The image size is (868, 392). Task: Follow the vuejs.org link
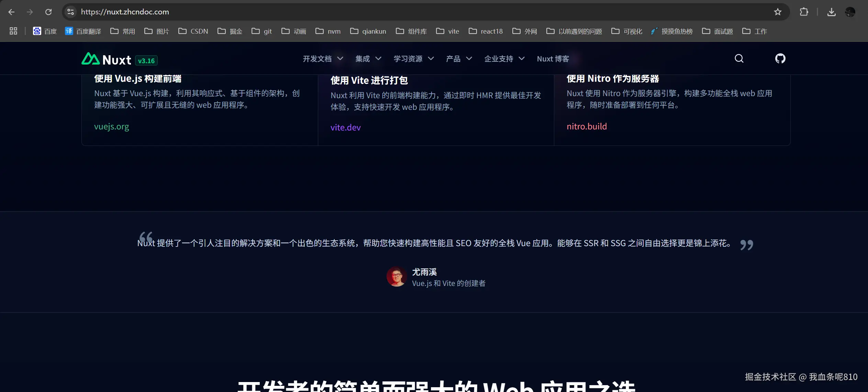(x=112, y=126)
